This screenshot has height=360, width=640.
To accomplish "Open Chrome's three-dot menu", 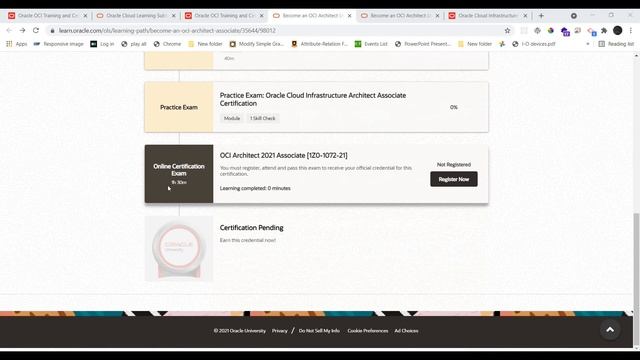I will tap(631, 30).
